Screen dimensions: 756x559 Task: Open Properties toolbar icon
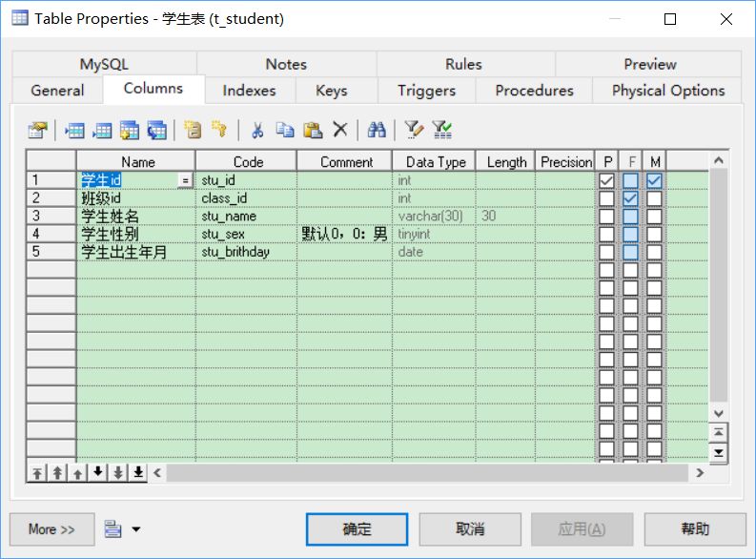[37, 130]
